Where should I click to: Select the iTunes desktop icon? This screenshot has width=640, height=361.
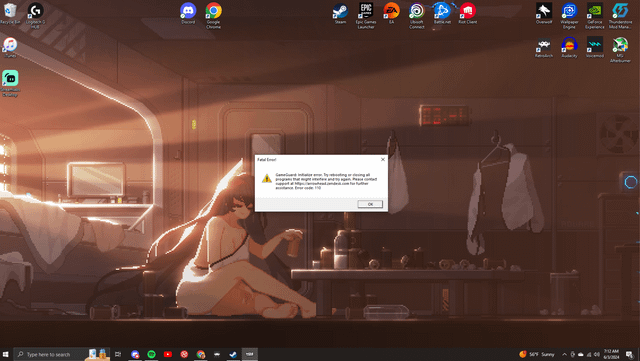[10, 47]
